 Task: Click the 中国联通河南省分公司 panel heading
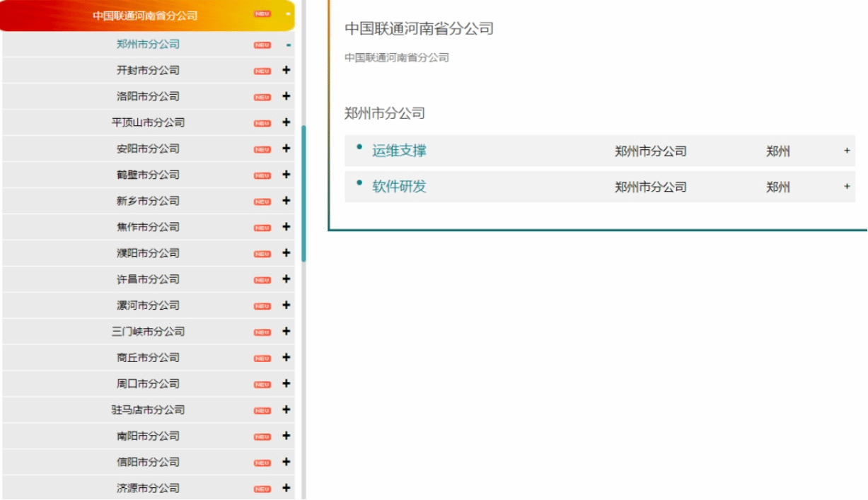click(419, 29)
